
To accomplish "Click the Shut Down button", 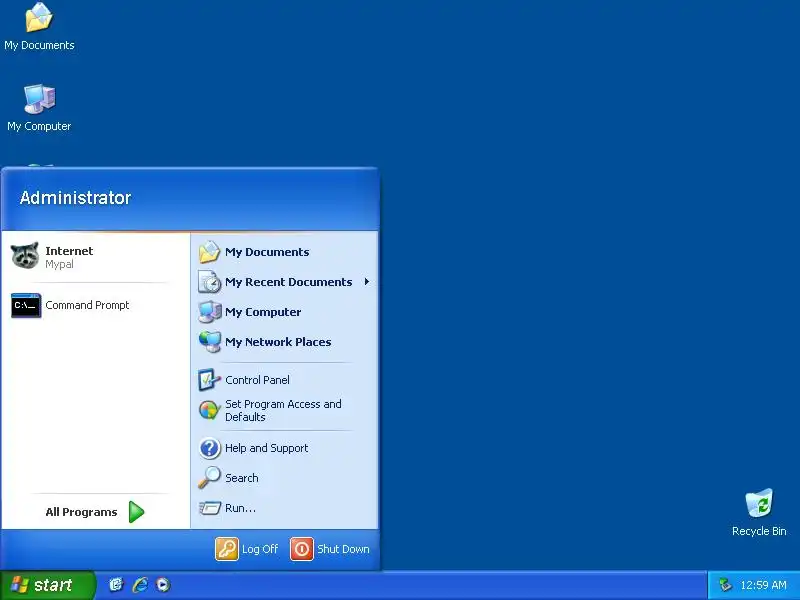I will tap(330, 549).
